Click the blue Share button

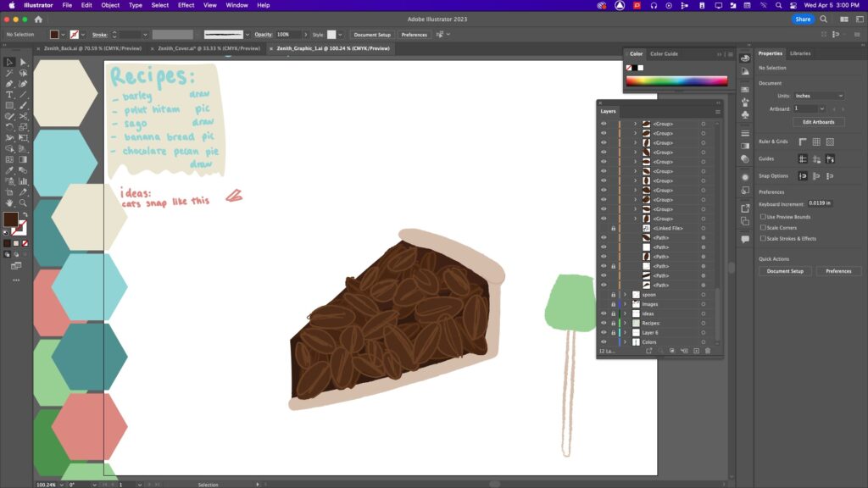(x=803, y=19)
